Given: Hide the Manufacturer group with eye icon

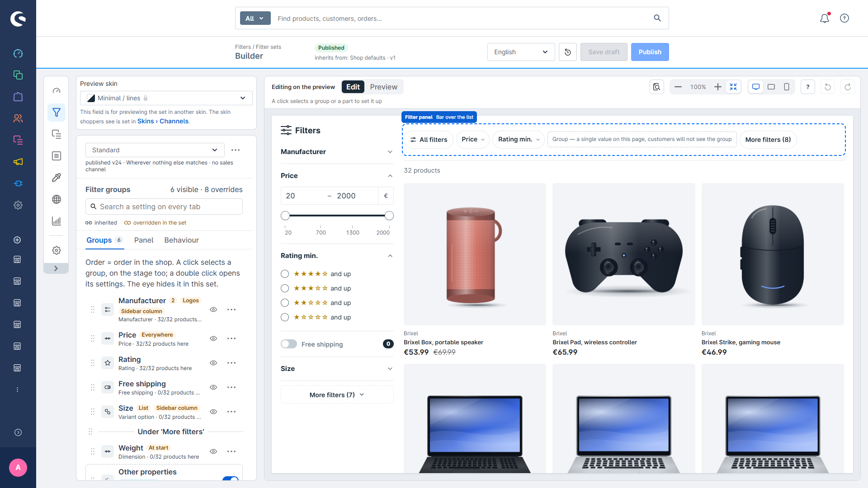Looking at the screenshot, I should (213, 310).
